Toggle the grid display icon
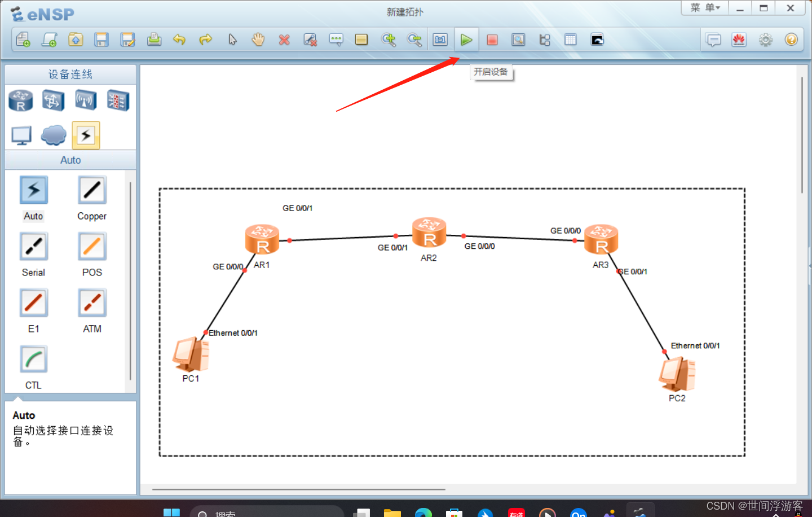Screen dimensions: 812x517 pos(571,40)
